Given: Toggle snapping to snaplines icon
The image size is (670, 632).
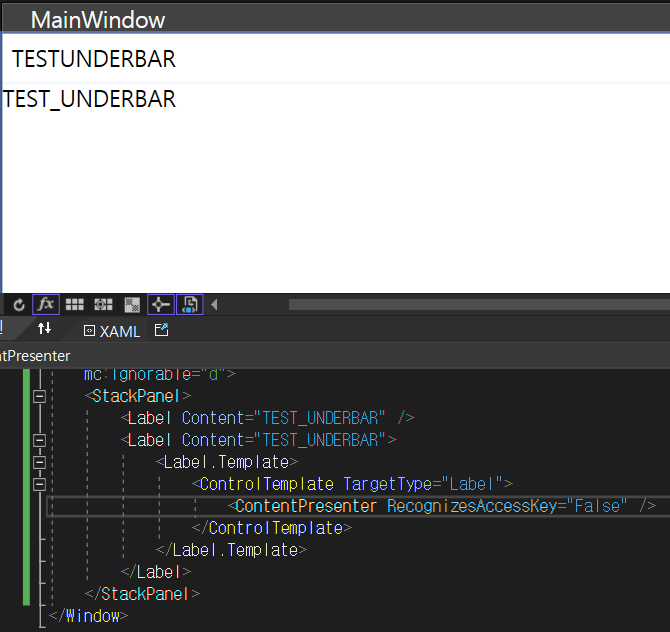Looking at the screenshot, I should tap(161, 305).
